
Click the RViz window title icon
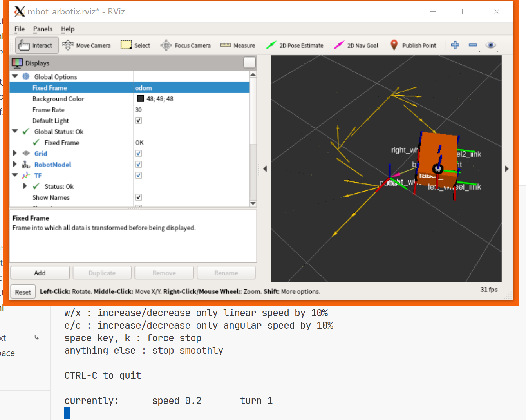20,11
